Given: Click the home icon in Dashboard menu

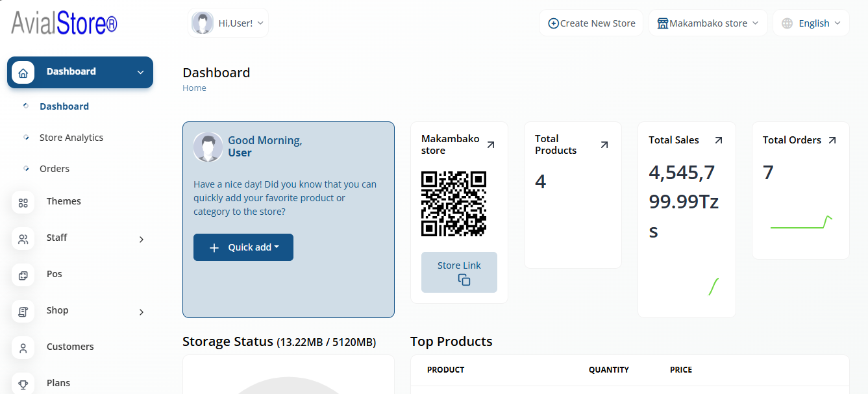Looking at the screenshot, I should pyautogui.click(x=23, y=73).
